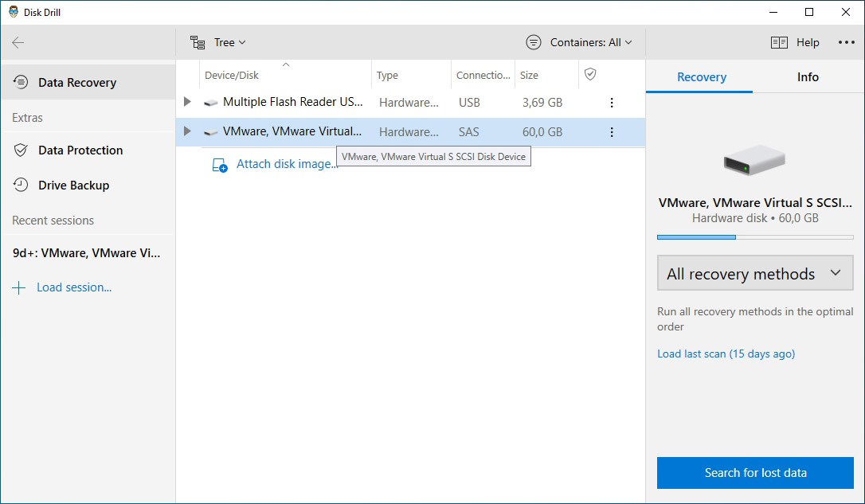865x504 pixels.
Task: Click the VMware Virtual S SCSI title in Recovery panel
Action: point(755,202)
